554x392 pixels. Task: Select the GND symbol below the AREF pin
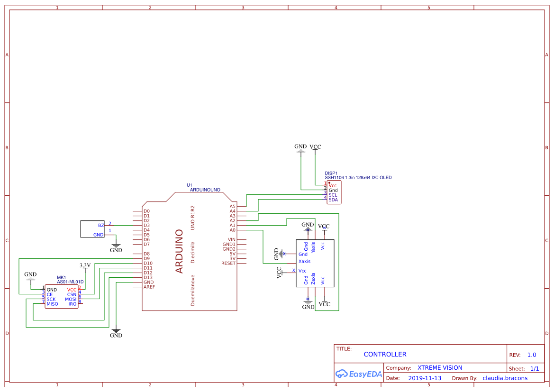coord(115,333)
